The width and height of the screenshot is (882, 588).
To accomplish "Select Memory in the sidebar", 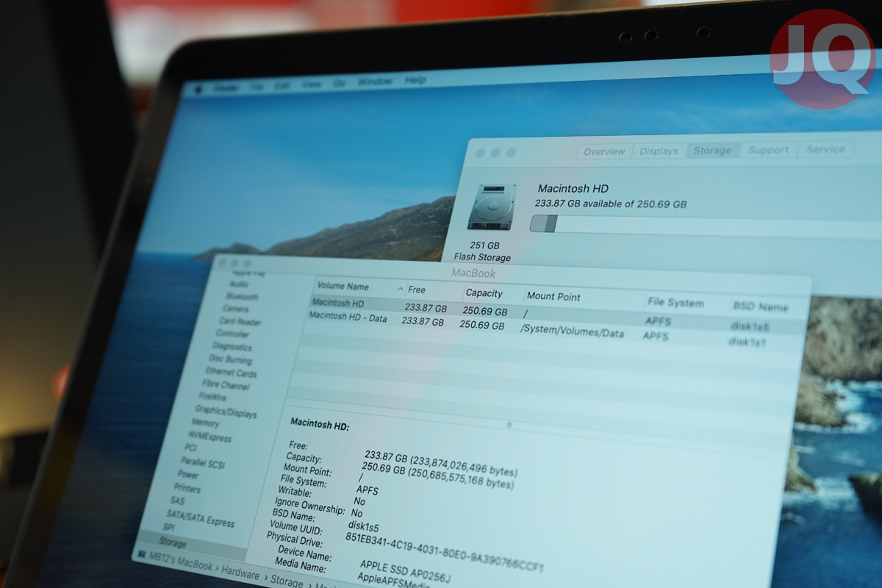I will pyautogui.click(x=205, y=423).
